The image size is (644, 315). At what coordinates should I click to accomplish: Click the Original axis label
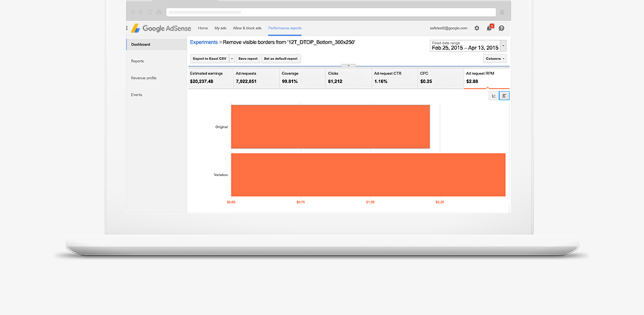222,127
